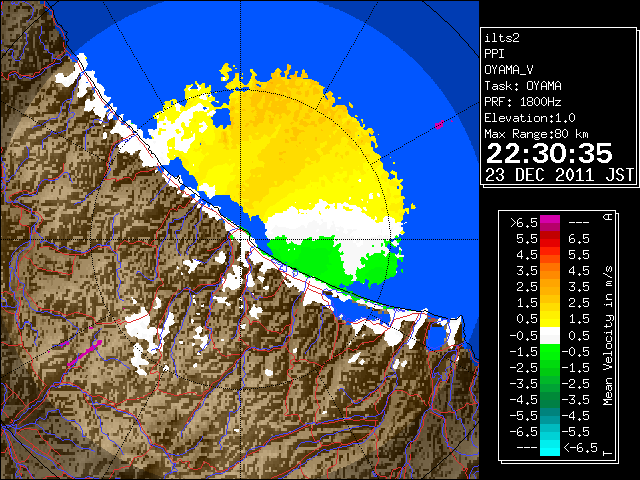Select the "Task: OYAMA" line
Viewport: 640px width, 480px height.
coord(523,86)
